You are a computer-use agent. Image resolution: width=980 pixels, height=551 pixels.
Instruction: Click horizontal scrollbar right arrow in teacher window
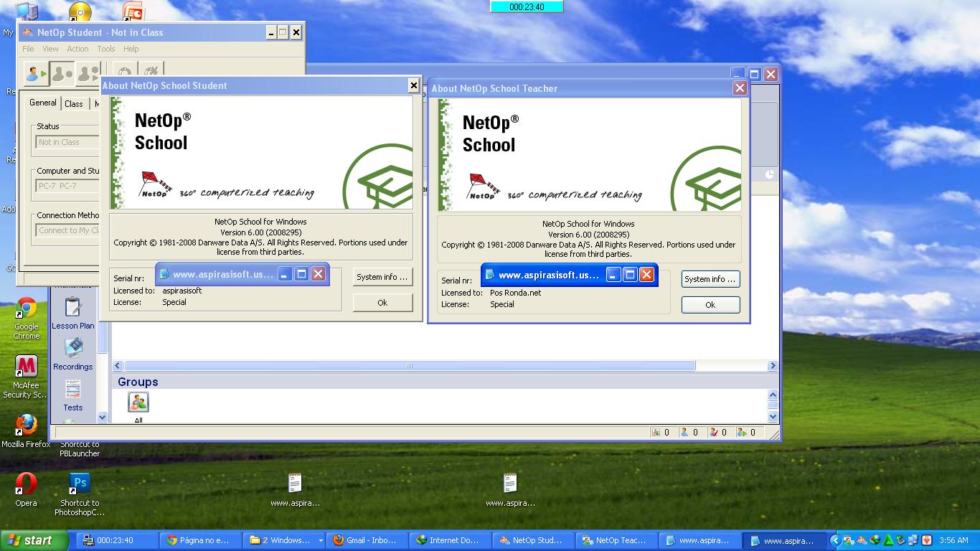click(773, 366)
